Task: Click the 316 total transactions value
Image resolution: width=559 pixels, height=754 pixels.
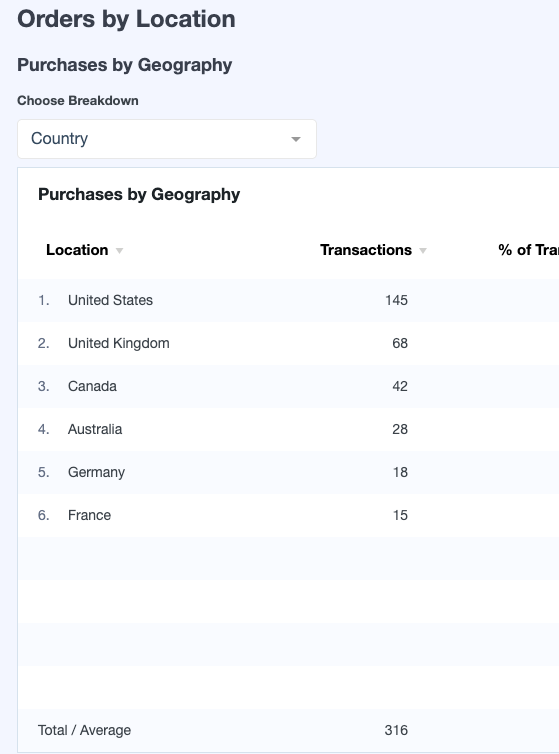Action: pyautogui.click(x=396, y=730)
